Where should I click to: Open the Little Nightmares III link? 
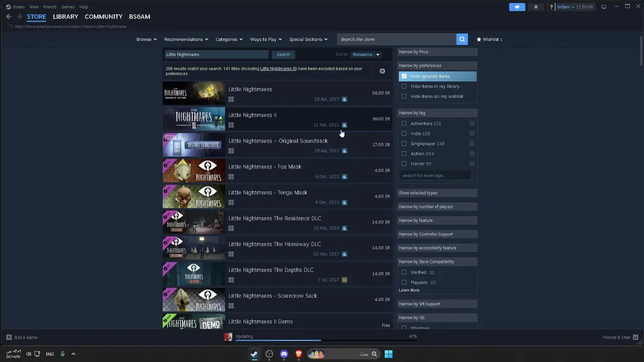click(278, 68)
